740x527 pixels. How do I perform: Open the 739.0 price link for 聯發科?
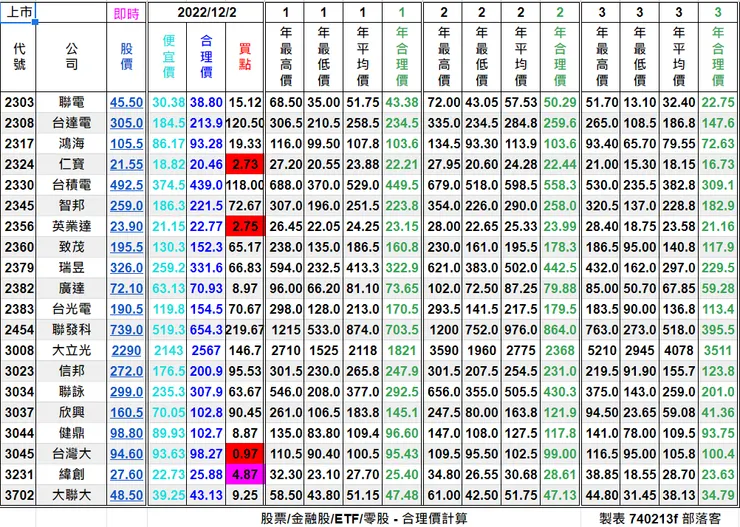pos(126,330)
